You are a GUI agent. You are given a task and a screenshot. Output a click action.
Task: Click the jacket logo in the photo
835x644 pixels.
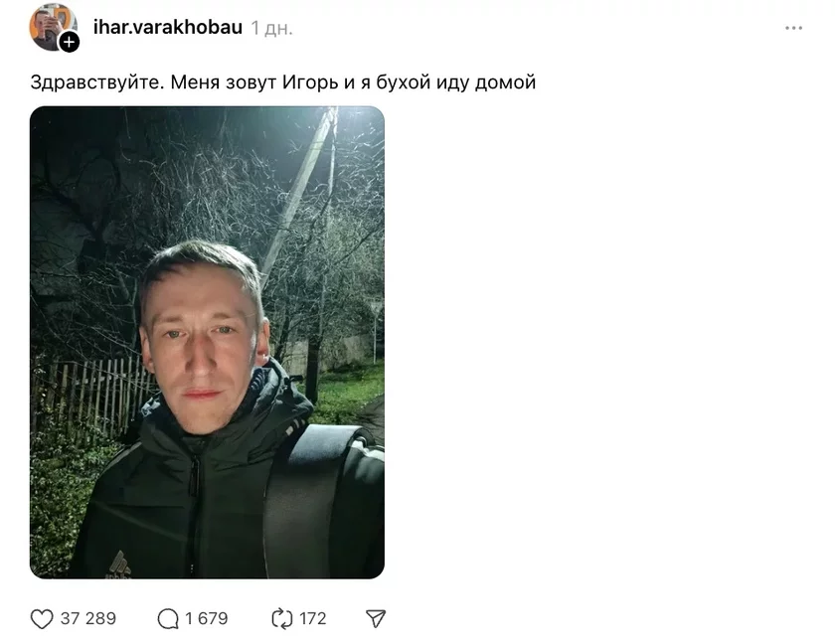[118, 565]
